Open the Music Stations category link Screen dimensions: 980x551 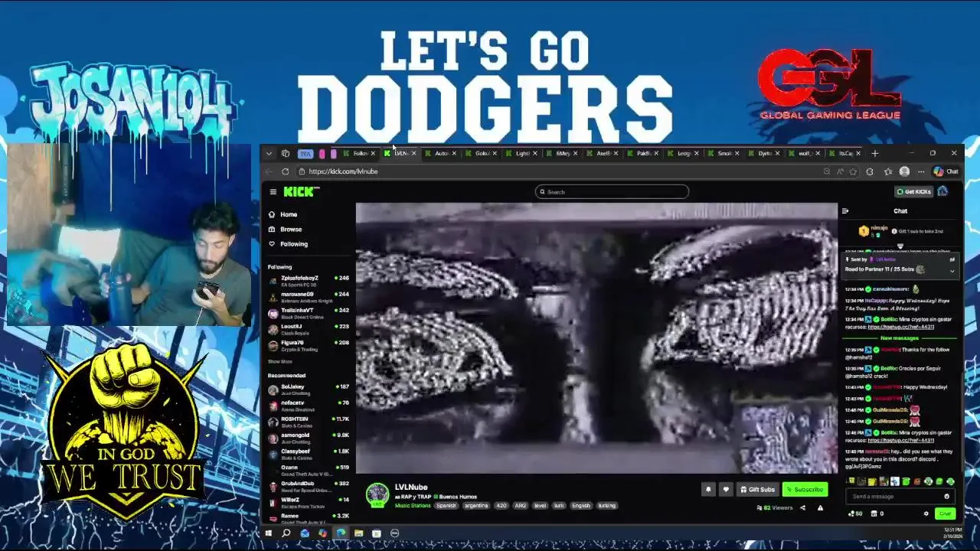[413, 505]
